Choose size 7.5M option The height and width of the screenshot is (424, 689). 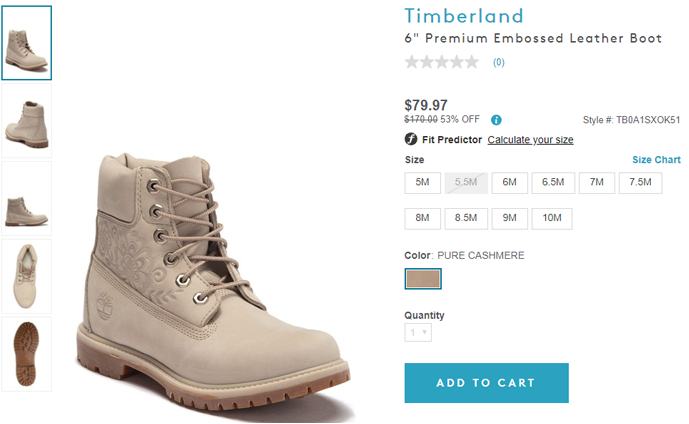(640, 183)
